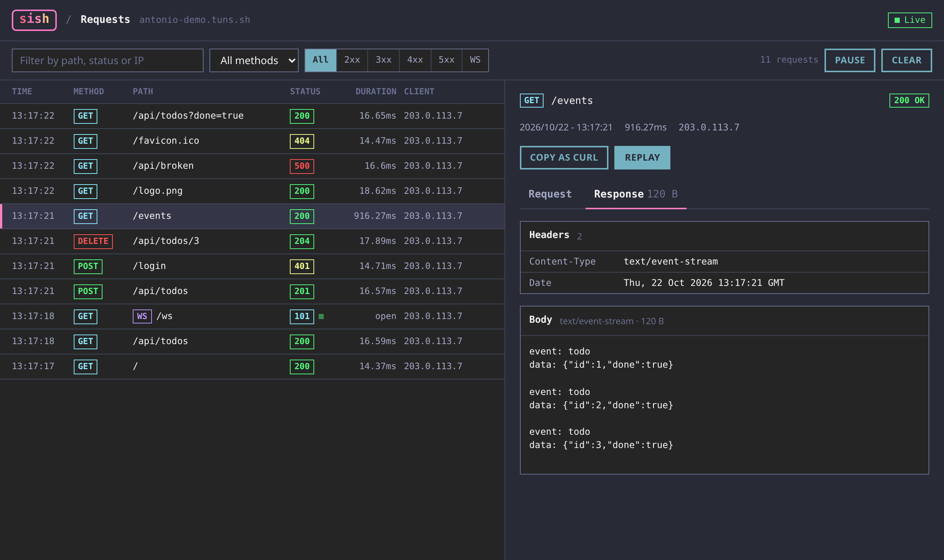Click the 11 requests counter
The height and width of the screenshot is (560, 944).
tap(789, 60)
